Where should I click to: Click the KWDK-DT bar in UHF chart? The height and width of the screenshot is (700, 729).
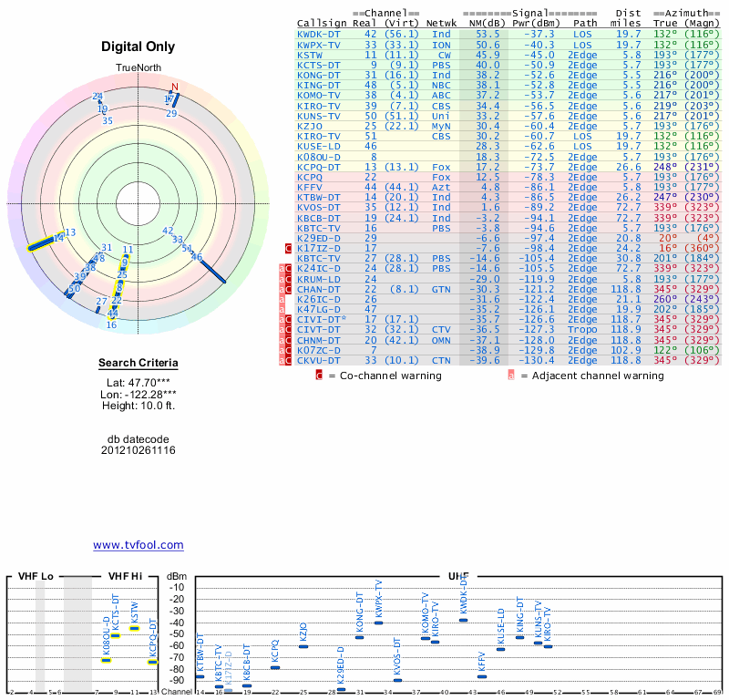[463, 620]
